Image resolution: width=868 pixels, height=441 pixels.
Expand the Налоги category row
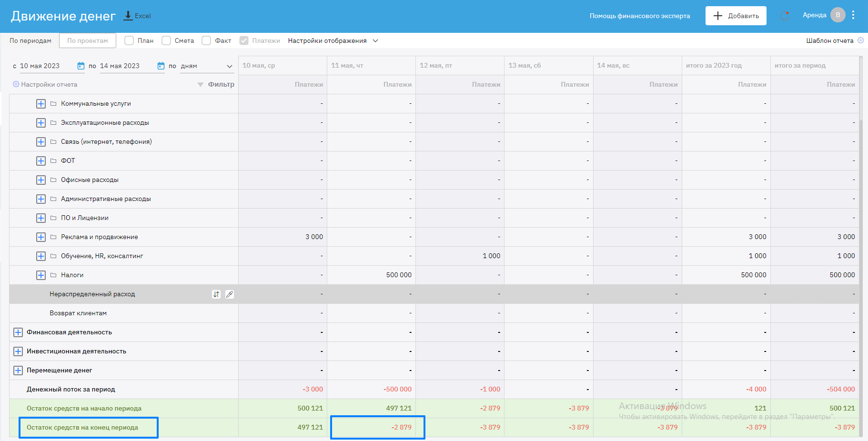41,275
